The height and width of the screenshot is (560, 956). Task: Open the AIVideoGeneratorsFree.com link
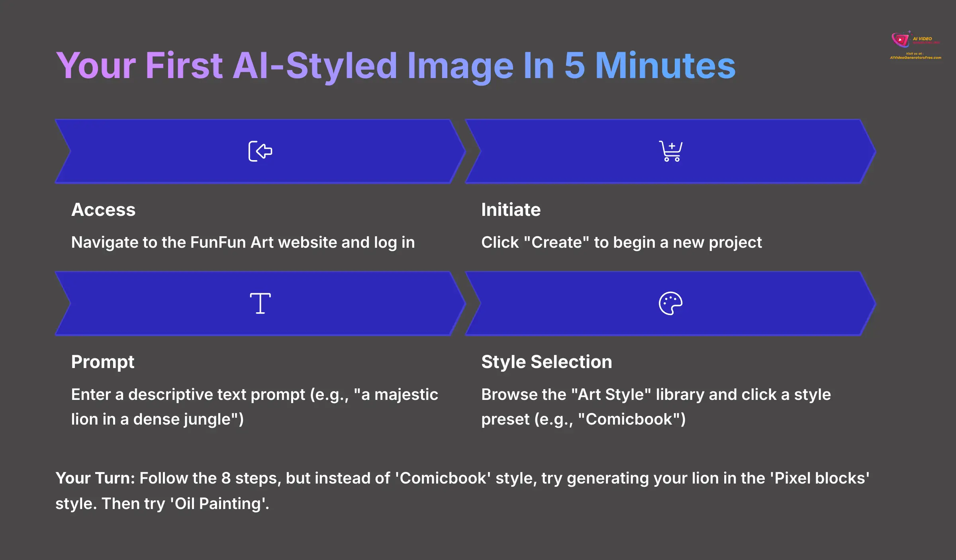click(915, 58)
